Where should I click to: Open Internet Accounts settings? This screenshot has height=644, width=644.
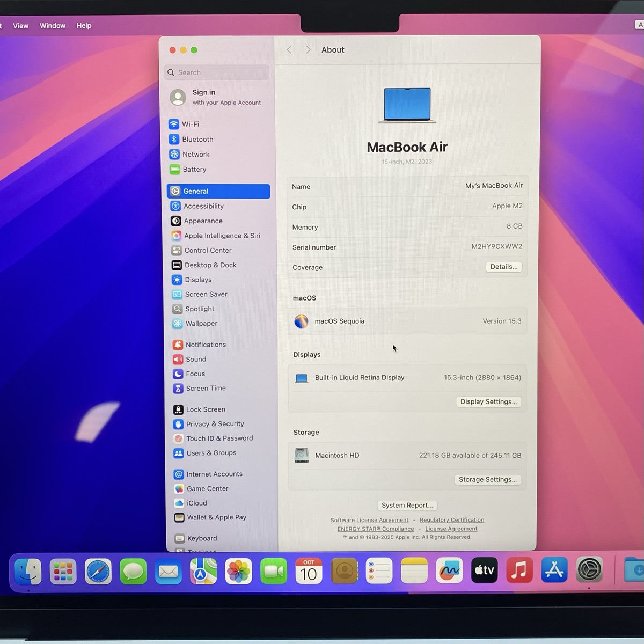[208, 474]
